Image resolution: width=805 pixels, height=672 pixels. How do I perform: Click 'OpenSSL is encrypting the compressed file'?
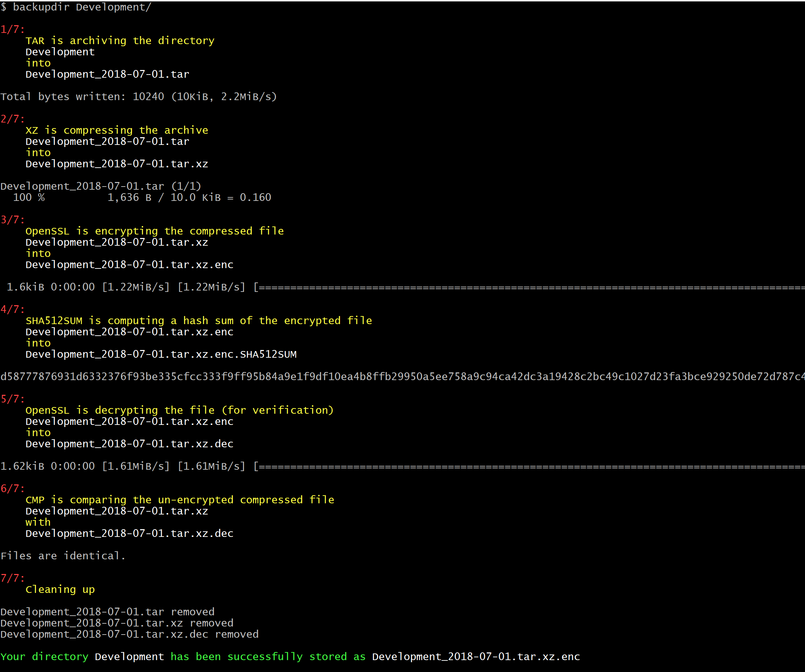pos(155,231)
